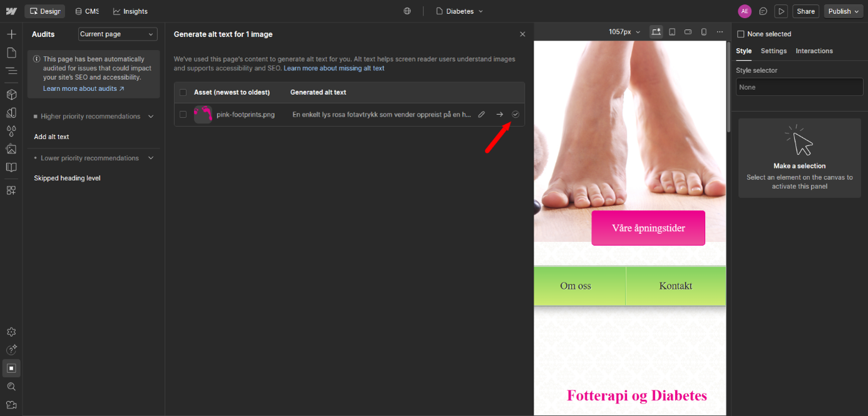The height and width of the screenshot is (416, 868).
Task: Toggle the Audit panel icon
Action: (11, 368)
